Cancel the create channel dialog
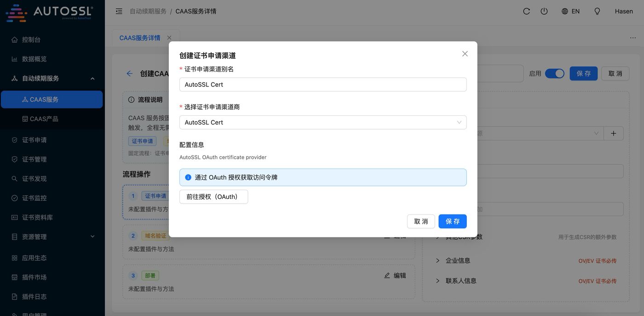 coord(421,221)
